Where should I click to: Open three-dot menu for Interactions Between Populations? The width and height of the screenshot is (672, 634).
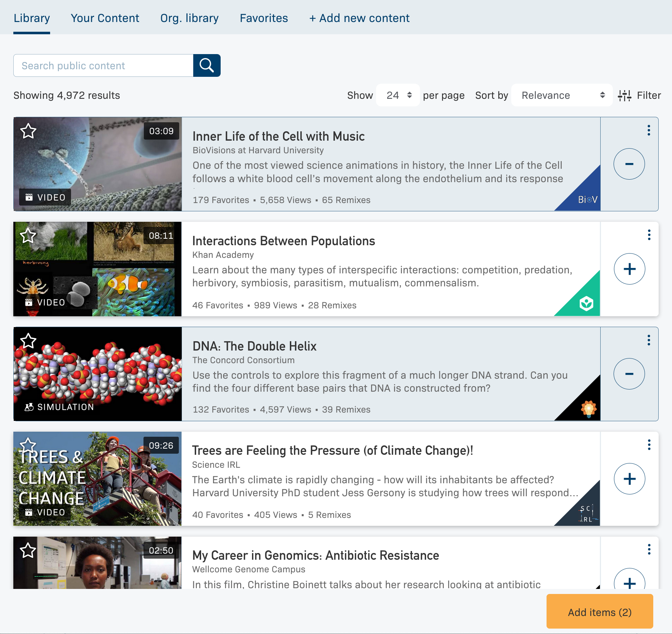[649, 235]
